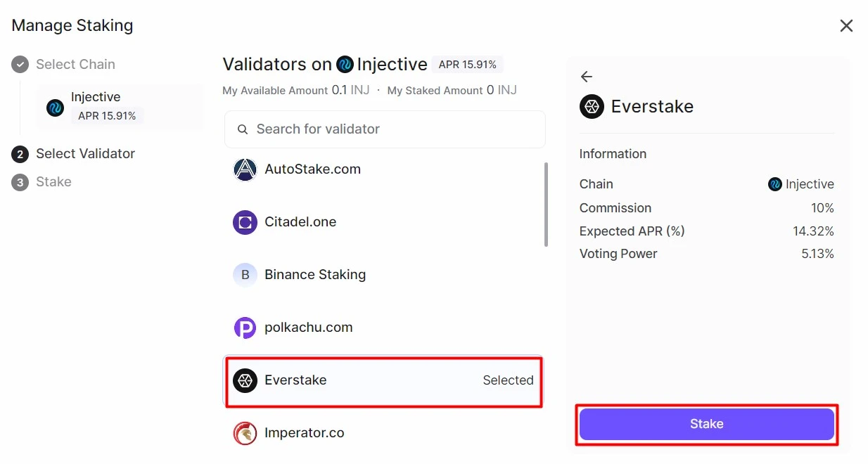The height and width of the screenshot is (464, 868).
Task: Close the Manage Staking dialog
Action: 846,25
